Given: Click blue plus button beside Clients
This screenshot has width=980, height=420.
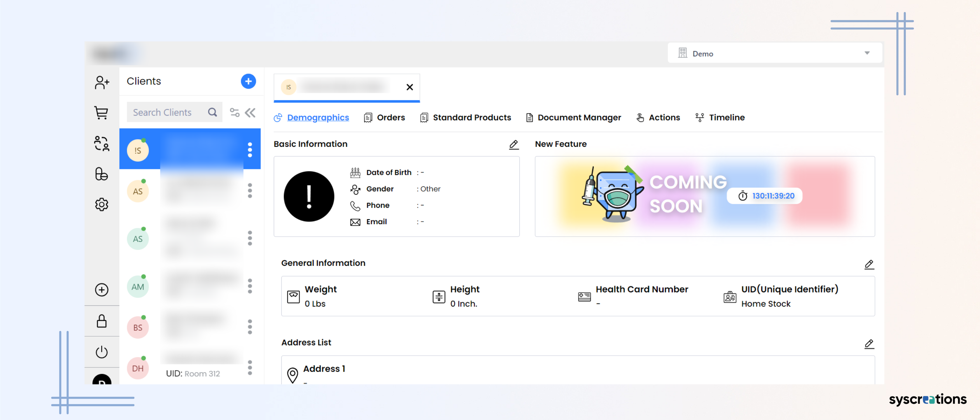Looking at the screenshot, I should click(x=248, y=81).
